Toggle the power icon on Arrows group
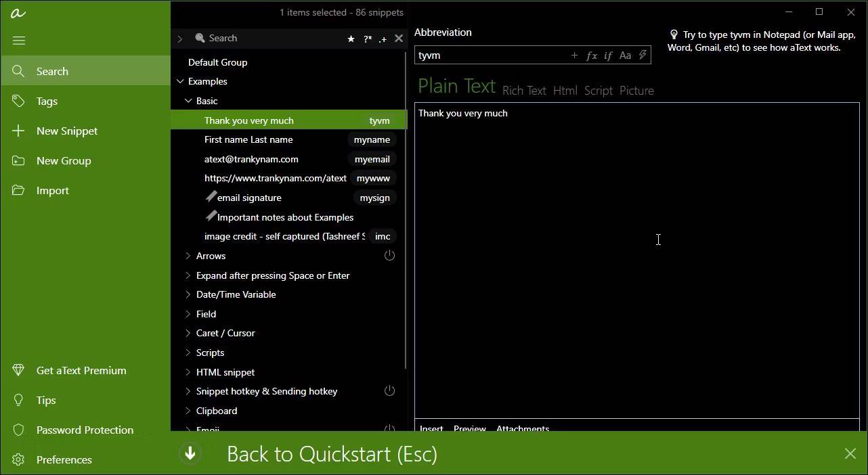This screenshot has width=868, height=475. [x=389, y=255]
